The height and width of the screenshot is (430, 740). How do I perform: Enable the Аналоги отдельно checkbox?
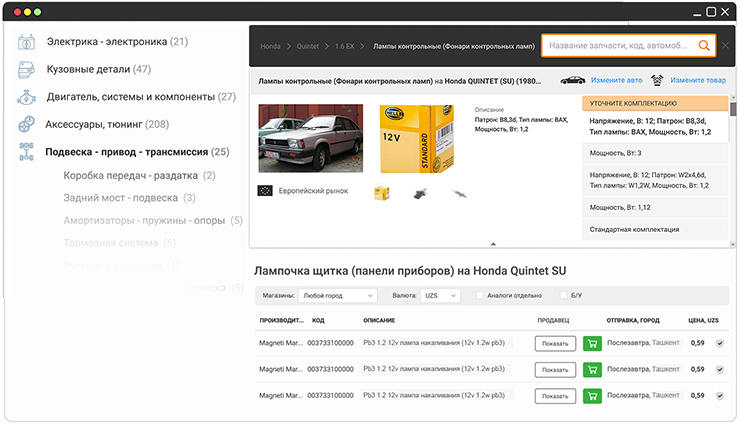(x=479, y=295)
